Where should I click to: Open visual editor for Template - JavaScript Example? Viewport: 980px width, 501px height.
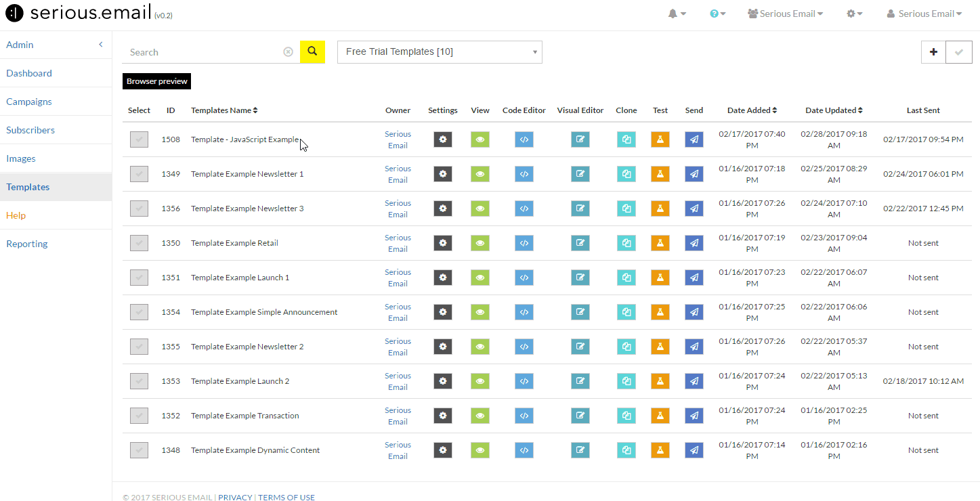point(580,139)
